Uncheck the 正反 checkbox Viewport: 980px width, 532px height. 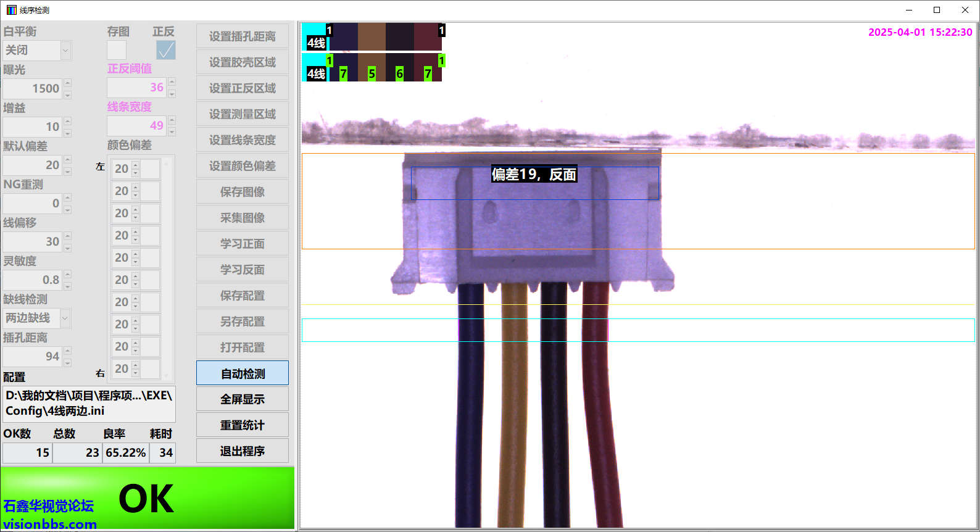tap(165, 50)
